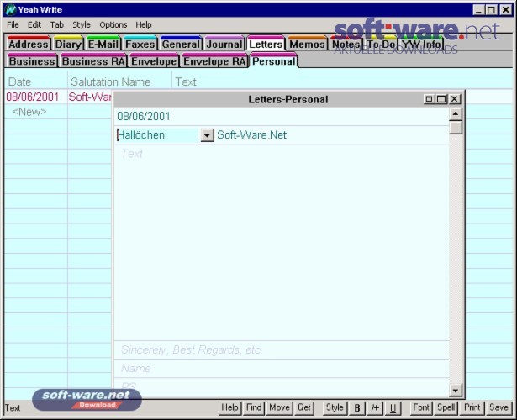The width and height of the screenshot is (517, 420).
Task: Switch to the Diary tab
Action: [68, 44]
